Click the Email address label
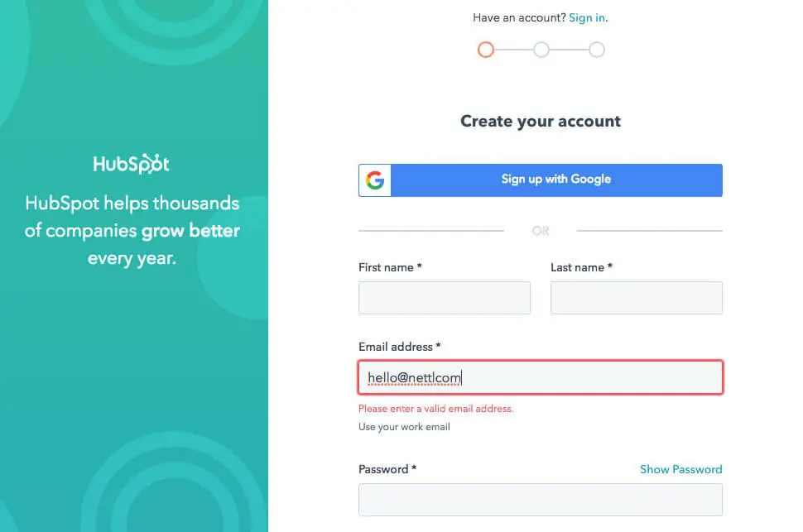The image size is (803, 532). [399, 347]
